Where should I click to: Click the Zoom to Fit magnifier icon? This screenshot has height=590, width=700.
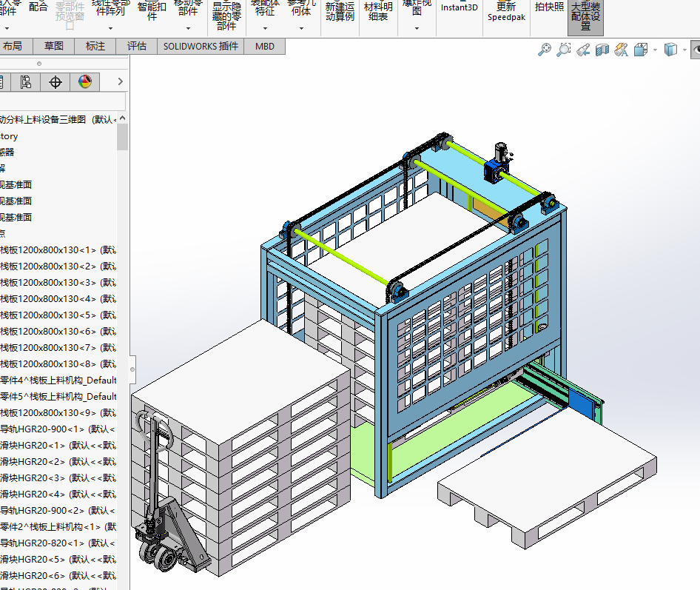545,50
